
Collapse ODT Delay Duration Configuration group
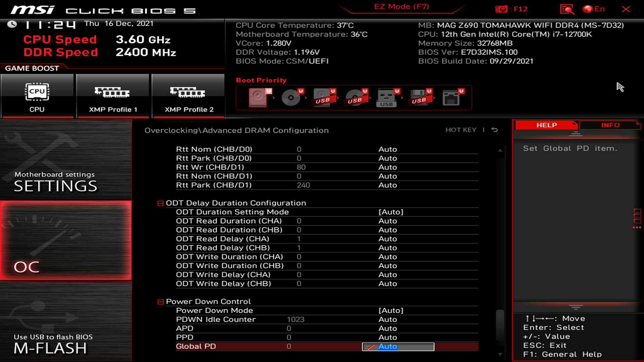(160, 203)
